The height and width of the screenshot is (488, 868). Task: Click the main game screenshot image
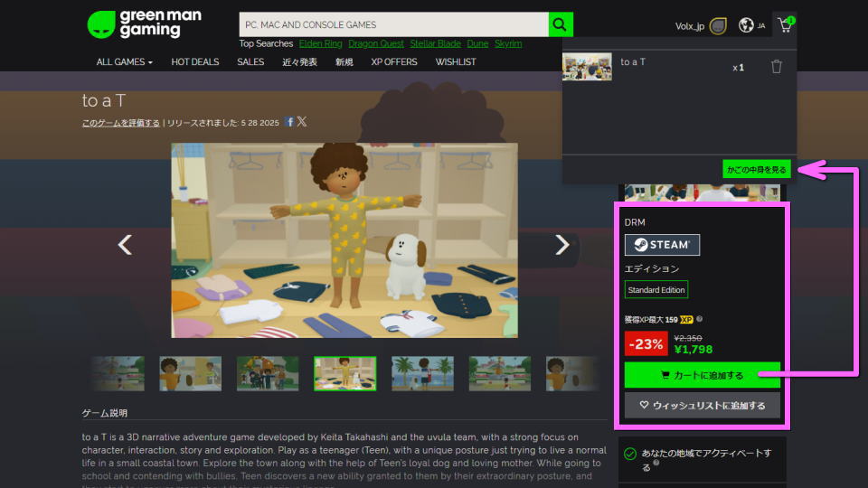coord(344,240)
